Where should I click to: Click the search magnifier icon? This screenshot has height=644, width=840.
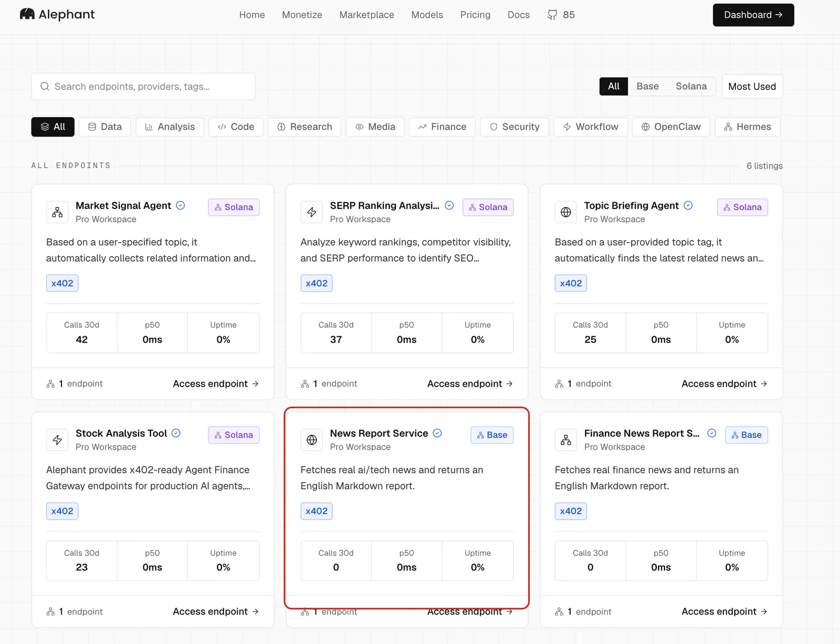coord(45,86)
